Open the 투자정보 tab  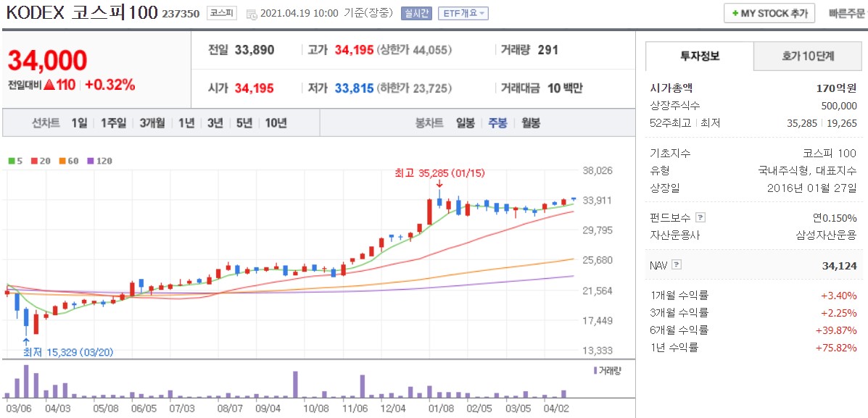(700, 56)
